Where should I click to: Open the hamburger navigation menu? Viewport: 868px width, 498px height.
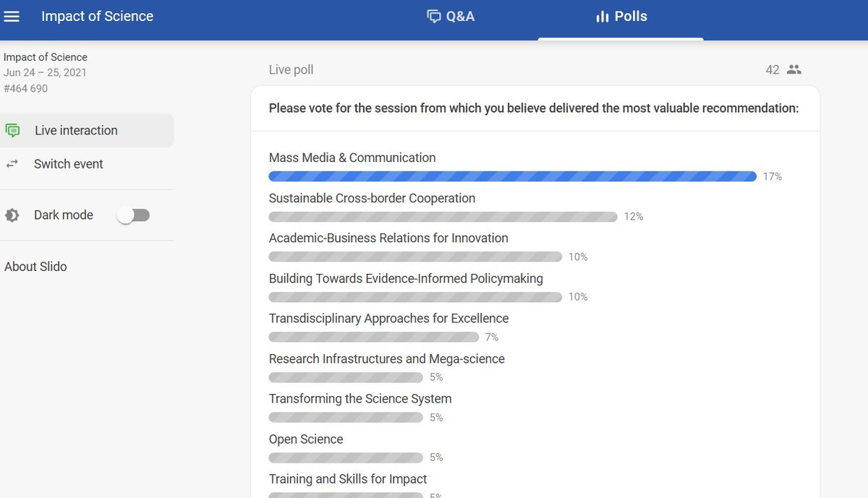tap(12, 16)
